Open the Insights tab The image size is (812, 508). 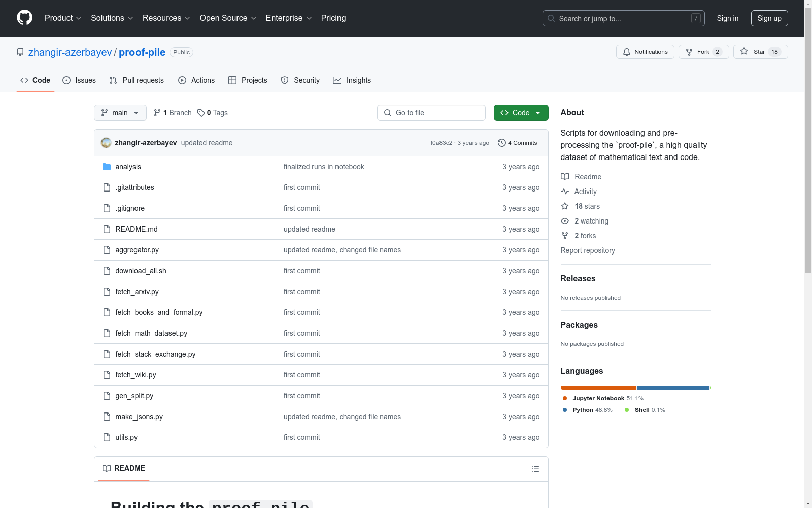click(x=352, y=80)
